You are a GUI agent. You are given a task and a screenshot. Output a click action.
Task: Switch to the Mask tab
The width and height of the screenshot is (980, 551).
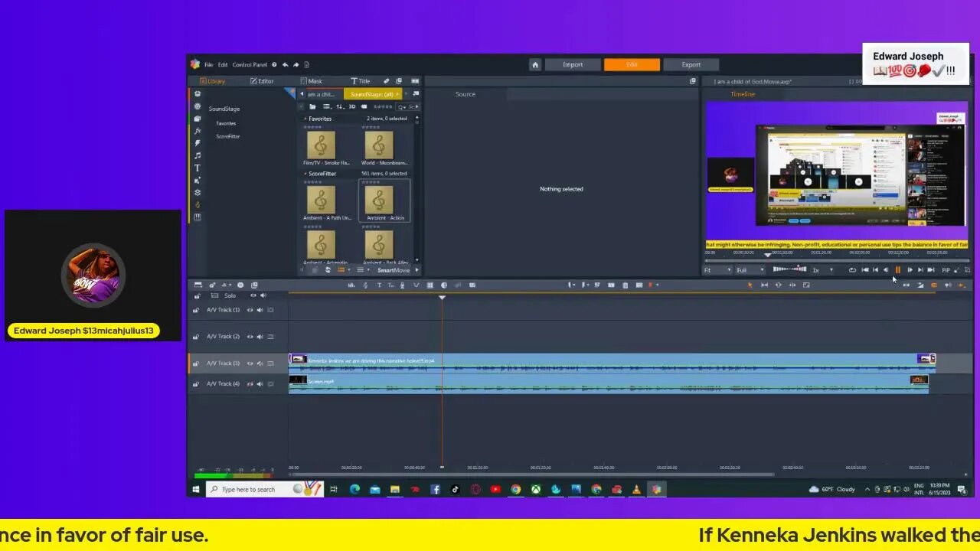pyautogui.click(x=312, y=81)
